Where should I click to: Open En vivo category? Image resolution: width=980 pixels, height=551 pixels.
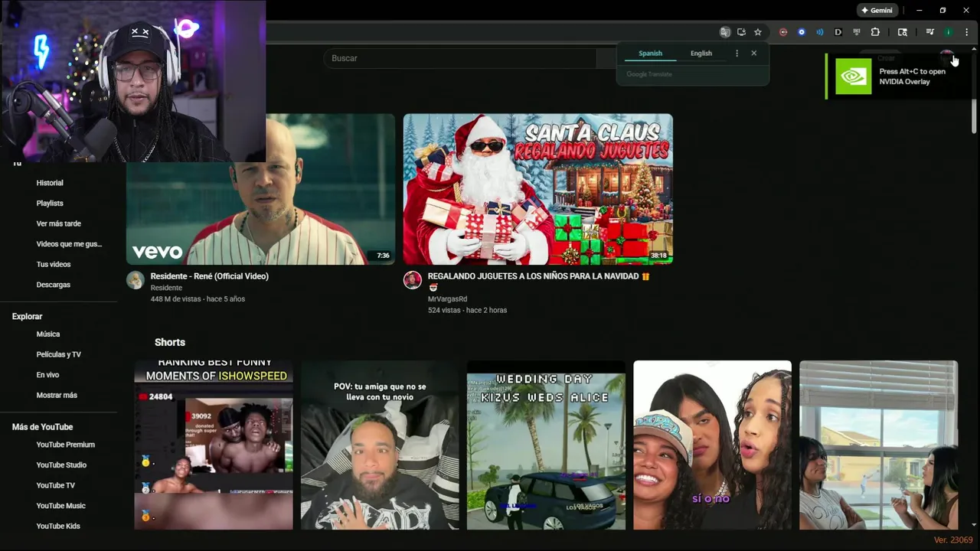pyautogui.click(x=47, y=375)
